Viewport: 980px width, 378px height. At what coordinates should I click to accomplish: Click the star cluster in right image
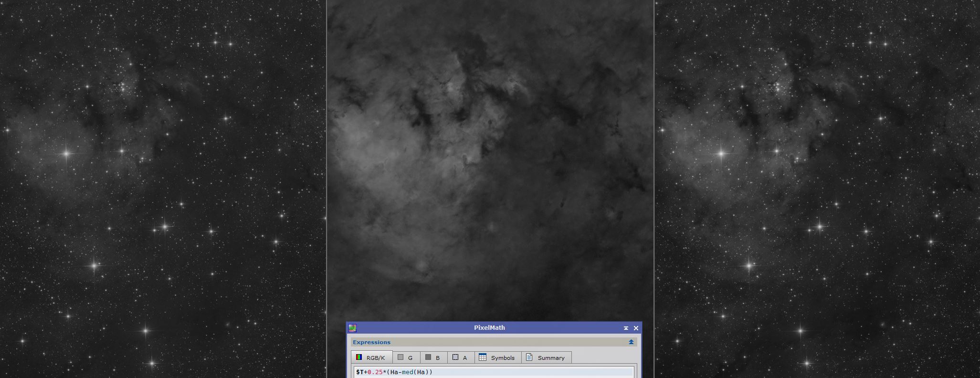pos(780,87)
